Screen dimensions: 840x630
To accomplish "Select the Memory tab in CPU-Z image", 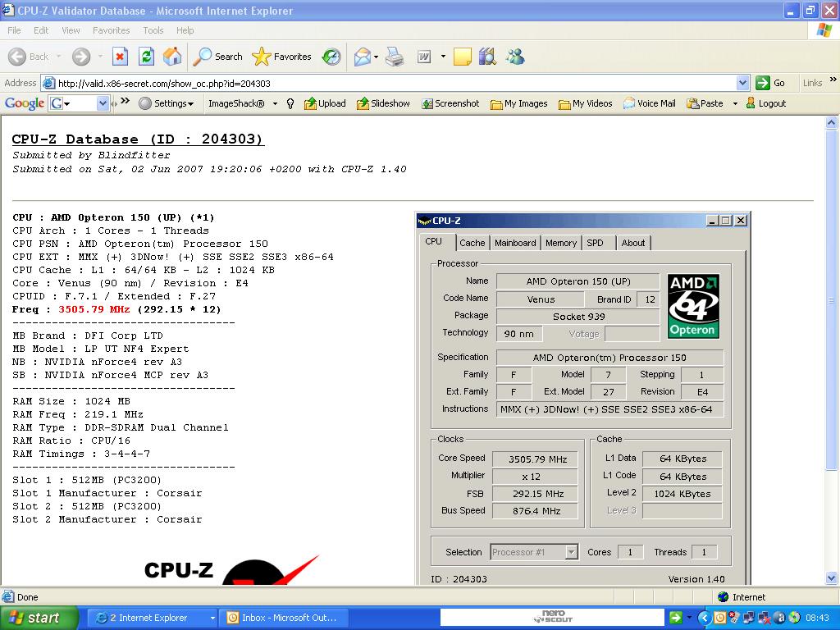I will (561, 243).
